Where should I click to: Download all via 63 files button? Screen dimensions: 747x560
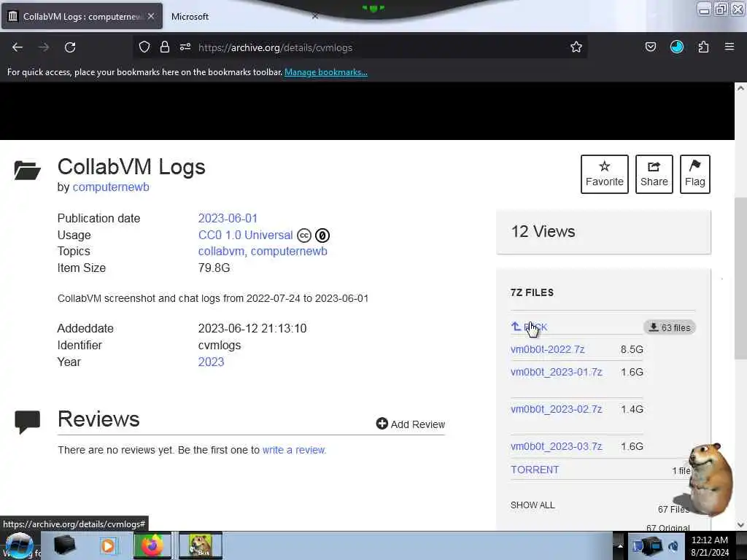[670, 327]
